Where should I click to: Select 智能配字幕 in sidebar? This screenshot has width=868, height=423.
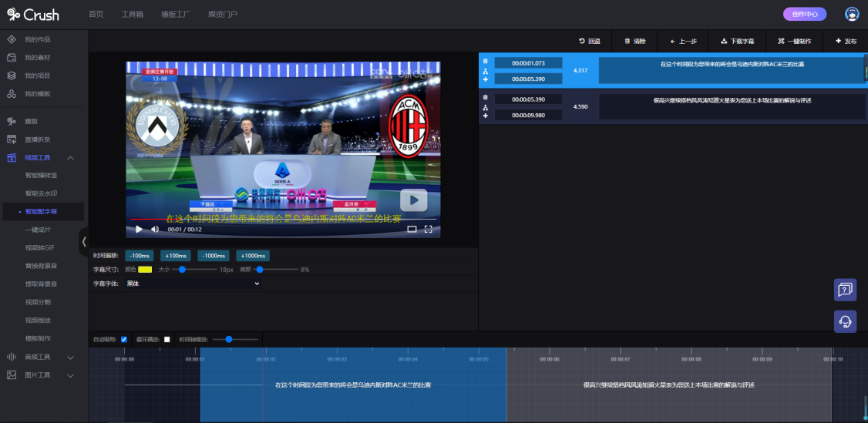coord(41,211)
